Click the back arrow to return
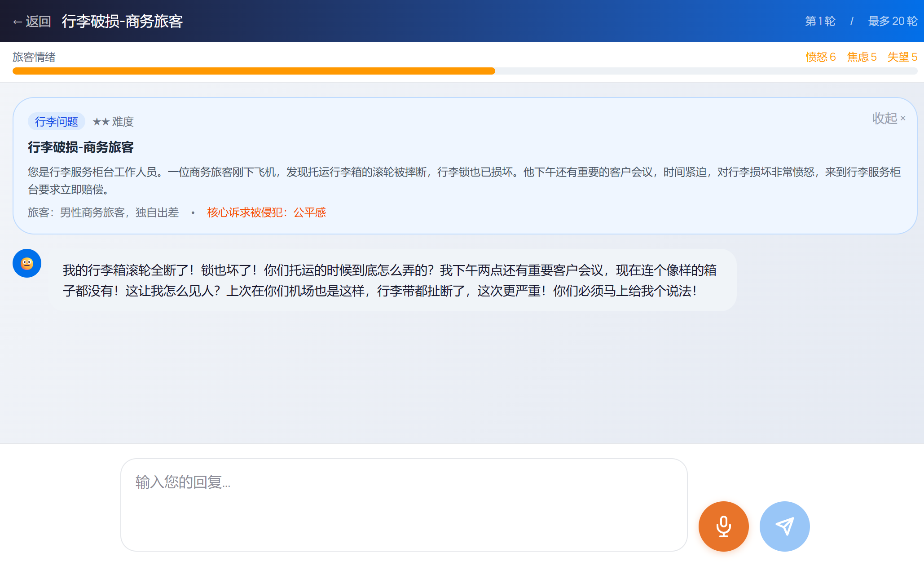The image size is (924, 566). click(17, 21)
